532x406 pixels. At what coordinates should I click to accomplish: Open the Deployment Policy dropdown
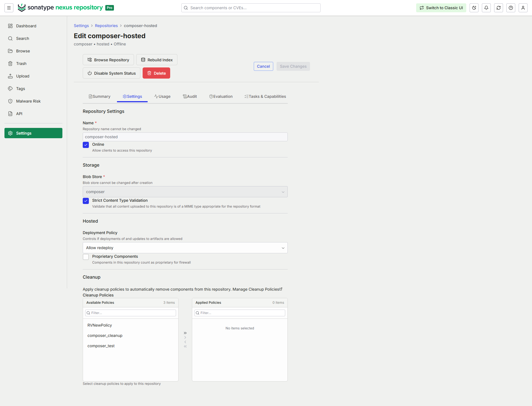(185, 248)
